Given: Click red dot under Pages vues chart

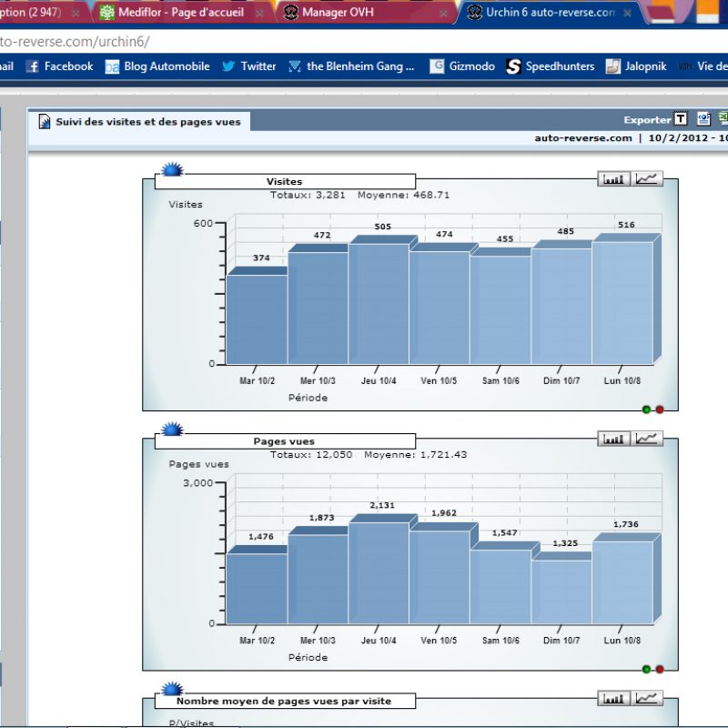Looking at the screenshot, I should 660,669.
